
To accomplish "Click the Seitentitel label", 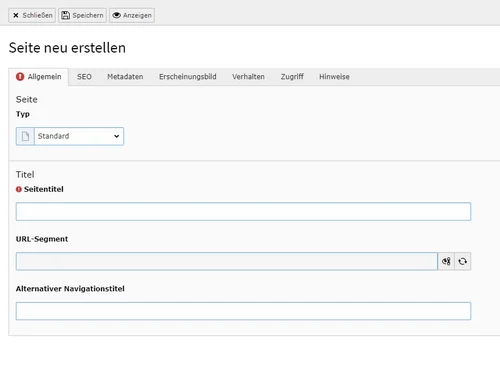I will click(x=44, y=189).
